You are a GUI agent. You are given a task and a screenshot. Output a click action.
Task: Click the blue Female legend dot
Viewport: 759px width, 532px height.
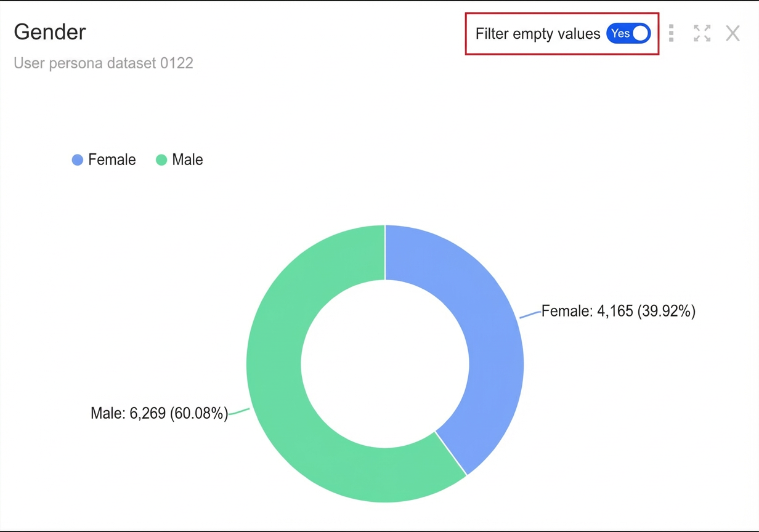(77, 160)
